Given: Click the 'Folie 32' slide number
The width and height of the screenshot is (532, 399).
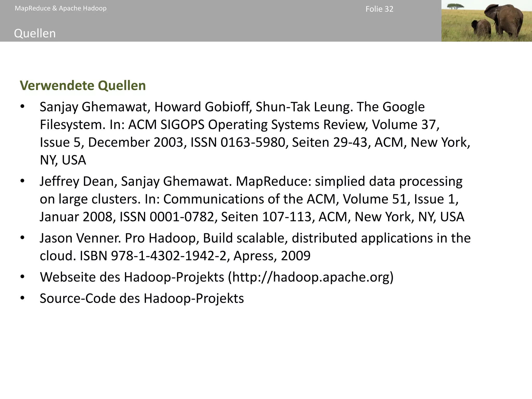Looking at the screenshot, I should (379, 9).
